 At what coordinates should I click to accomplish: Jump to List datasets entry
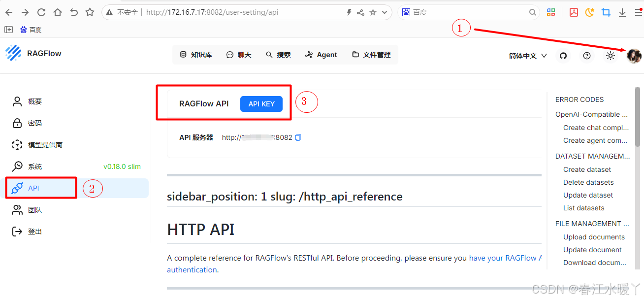[584, 208]
